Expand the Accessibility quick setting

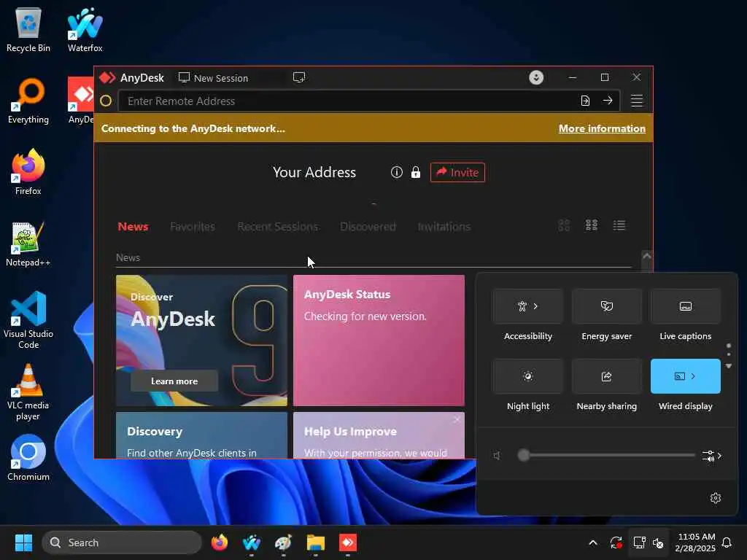(x=528, y=306)
